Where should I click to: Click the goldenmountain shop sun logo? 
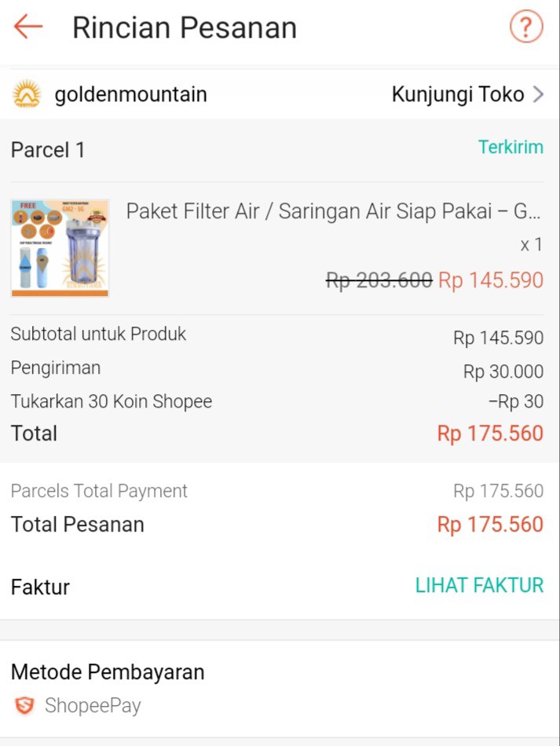[28, 94]
